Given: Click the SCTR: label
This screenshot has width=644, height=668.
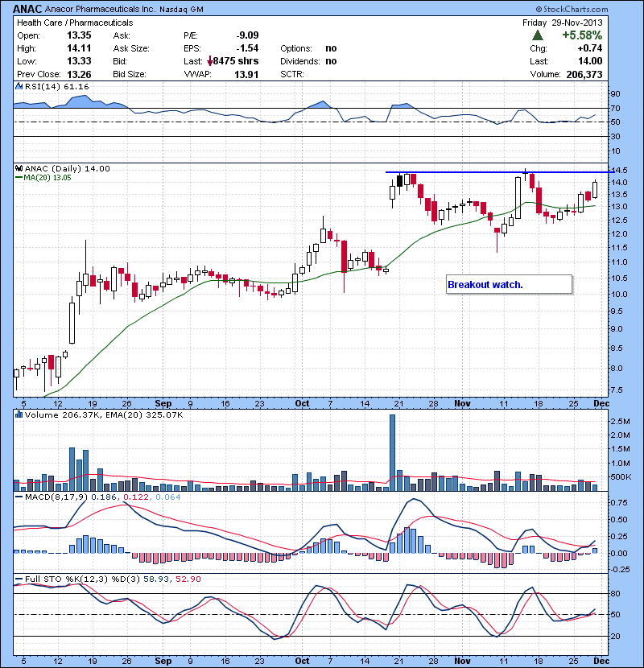Looking at the screenshot, I should point(292,75).
